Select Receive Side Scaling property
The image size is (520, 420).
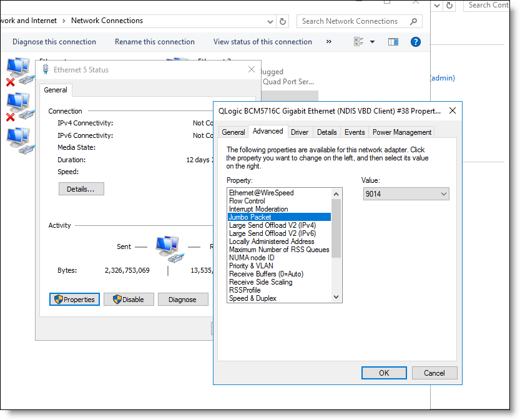279,282
